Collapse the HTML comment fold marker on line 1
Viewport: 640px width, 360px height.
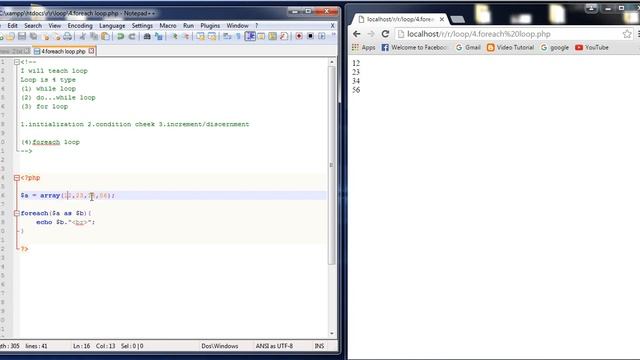pyautogui.click(x=17, y=62)
